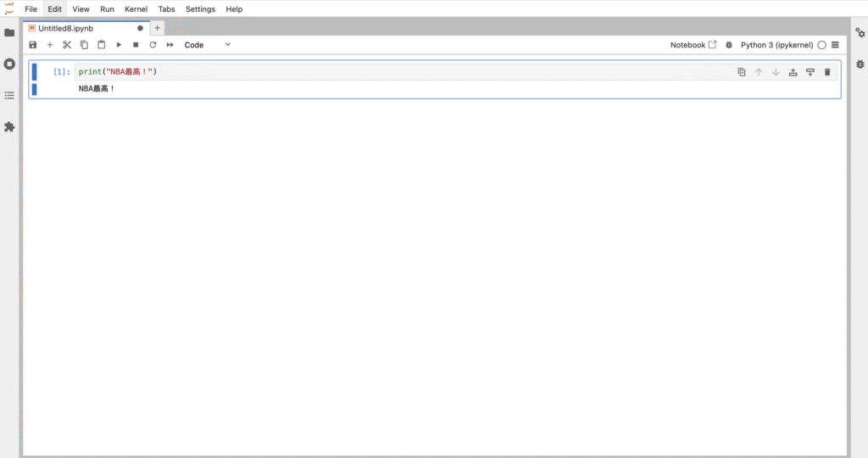Open the Tabs menu

tap(167, 8)
